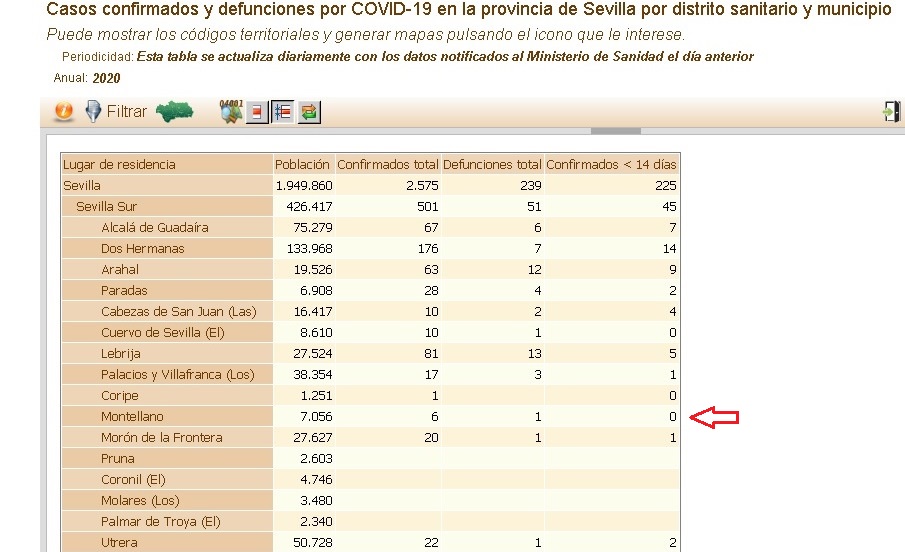Click the Lugar de residencia header
Image resolution: width=905 pixels, height=552 pixels.
pyautogui.click(x=119, y=164)
